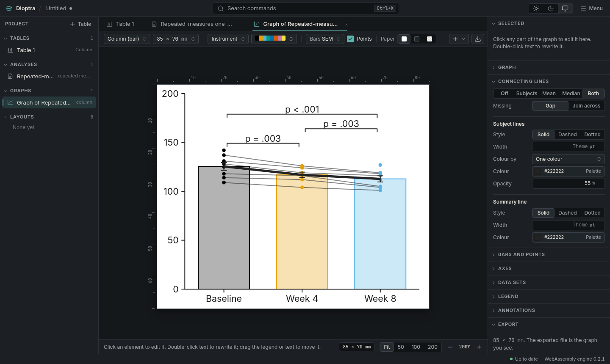Open the Colour by One colour dropdown
This screenshot has width=610, height=364.
pos(568,159)
